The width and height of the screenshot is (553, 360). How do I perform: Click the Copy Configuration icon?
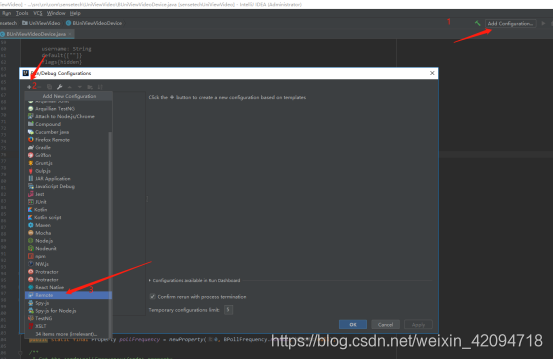pos(49,87)
